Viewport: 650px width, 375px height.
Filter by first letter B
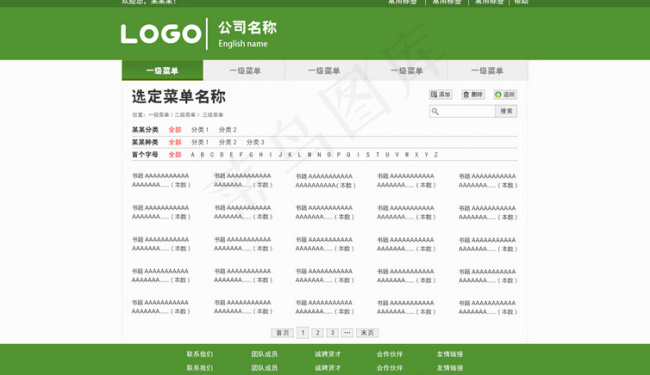click(x=202, y=155)
